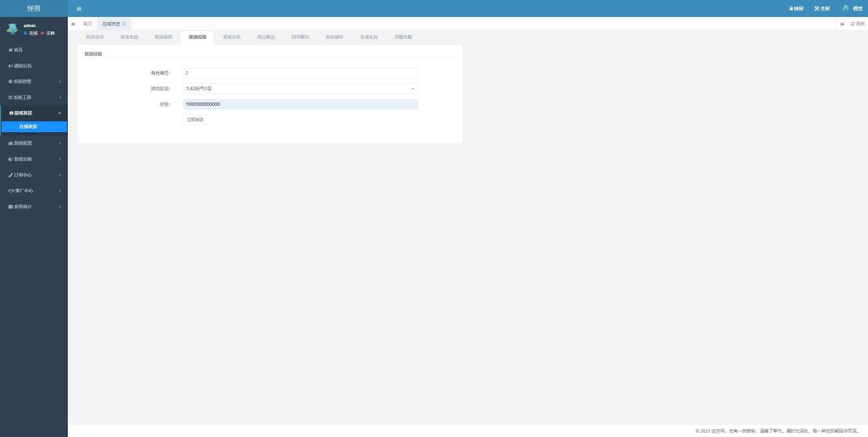
Task: Click into the 角色编号 input field
Action: [300, 73]
